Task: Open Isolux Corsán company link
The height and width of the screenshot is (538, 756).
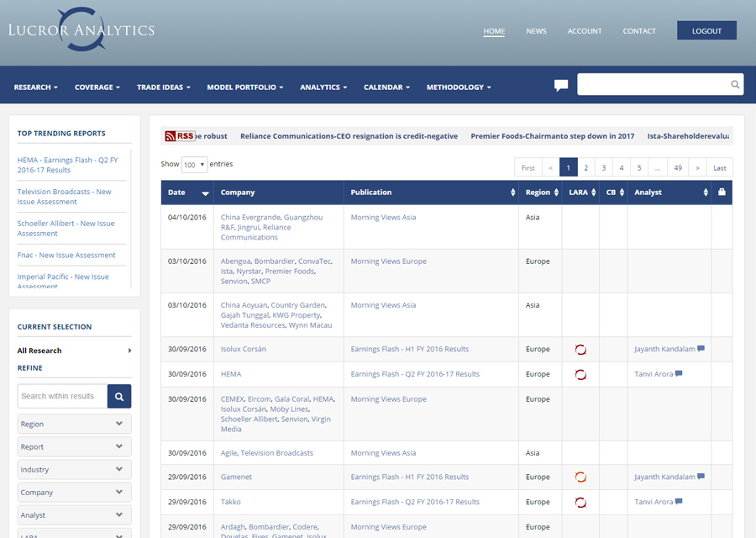Action: (244, 350)
